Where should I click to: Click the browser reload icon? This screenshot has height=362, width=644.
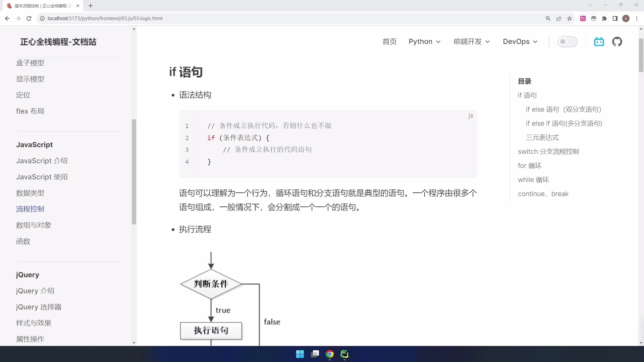29,18
